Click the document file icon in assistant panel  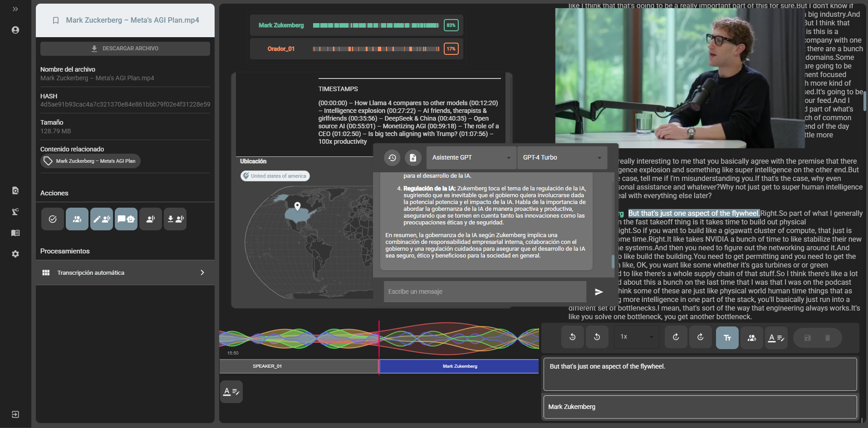point(413,158)
